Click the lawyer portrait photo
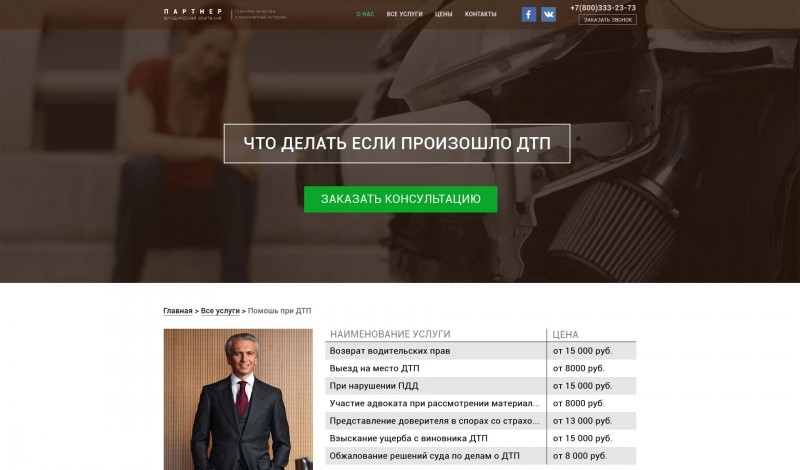This screenshot has width=800, height=470. tap(238, 399)
